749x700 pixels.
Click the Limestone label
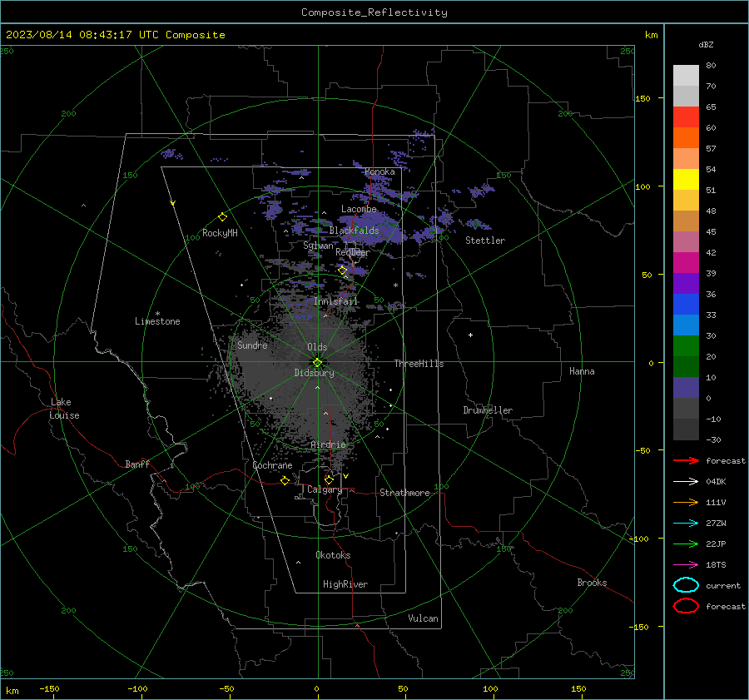click(x=157, y=321)
